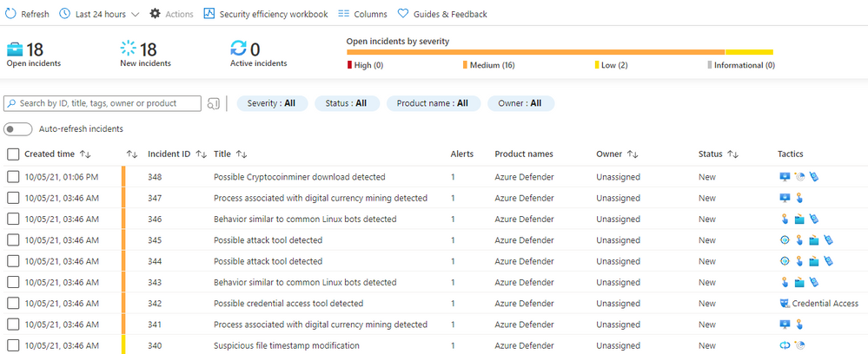The image size is (868, 354).
Task: Expand the Last 24 hours time range chevron
Action: [x=135, y=15]
